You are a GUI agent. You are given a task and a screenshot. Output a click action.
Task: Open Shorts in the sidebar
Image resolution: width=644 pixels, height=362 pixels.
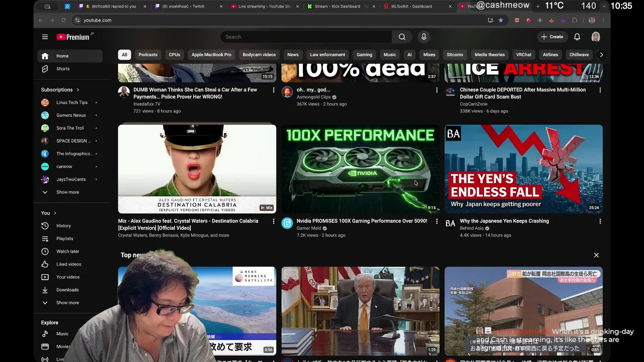point(70,69)
